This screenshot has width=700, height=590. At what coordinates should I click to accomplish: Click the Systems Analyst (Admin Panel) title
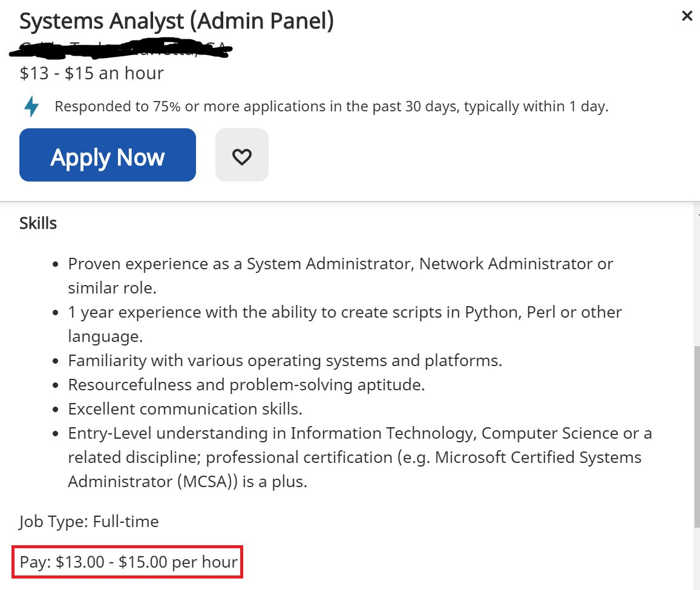coord(177,21)
